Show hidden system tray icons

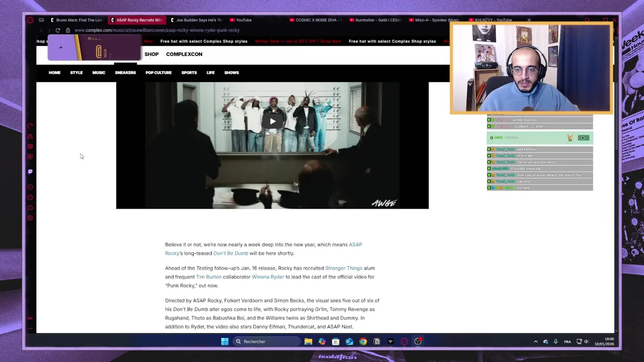point(535,342)
